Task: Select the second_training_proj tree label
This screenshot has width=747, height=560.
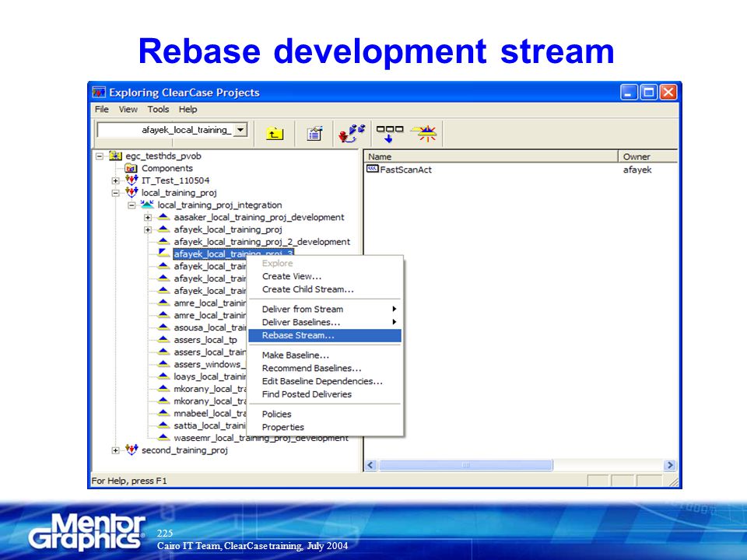Action: [x=184, y=450]
